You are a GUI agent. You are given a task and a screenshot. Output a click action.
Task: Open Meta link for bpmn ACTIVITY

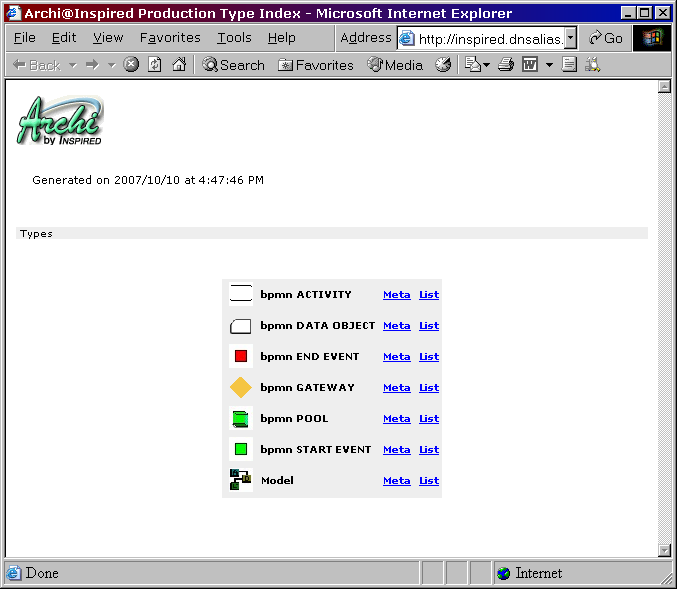pos(396,295)
